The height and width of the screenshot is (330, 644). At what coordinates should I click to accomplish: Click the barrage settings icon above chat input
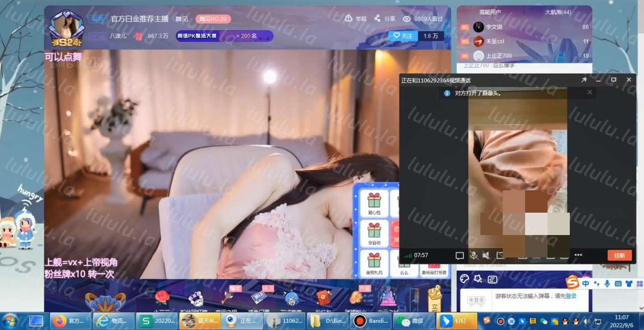492,279
